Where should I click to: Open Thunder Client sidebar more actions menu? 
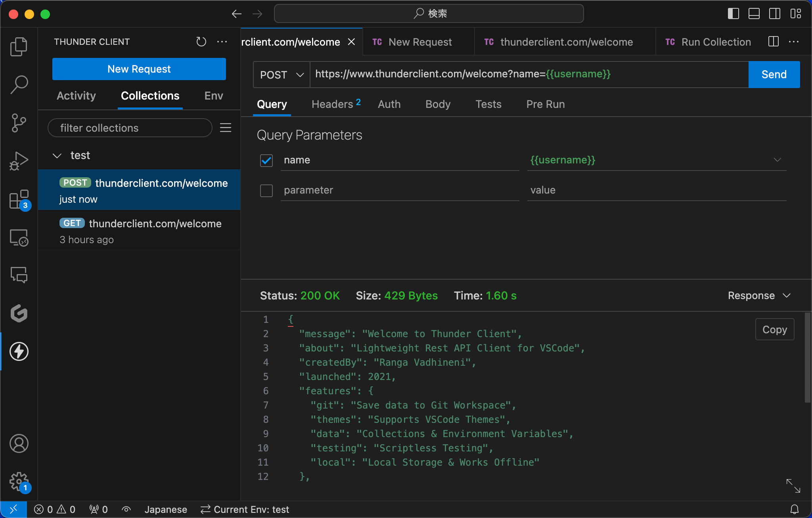pos(222,42)
